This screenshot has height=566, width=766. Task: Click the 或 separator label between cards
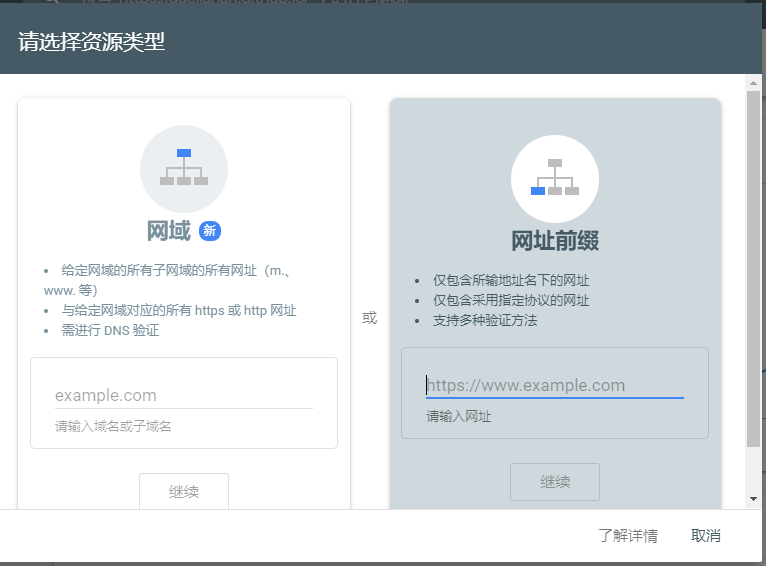(369, 318)
